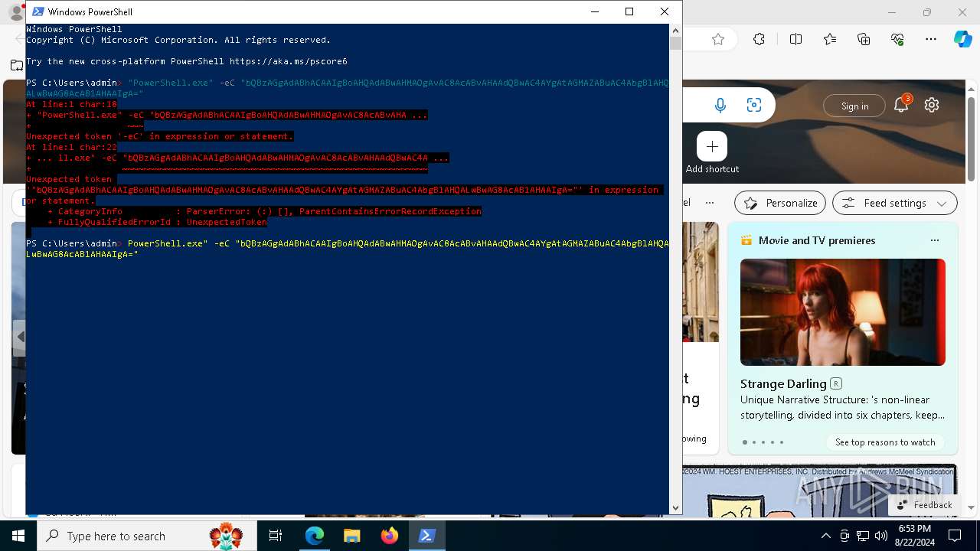Open Firefox from taskbar

point(390,536)
